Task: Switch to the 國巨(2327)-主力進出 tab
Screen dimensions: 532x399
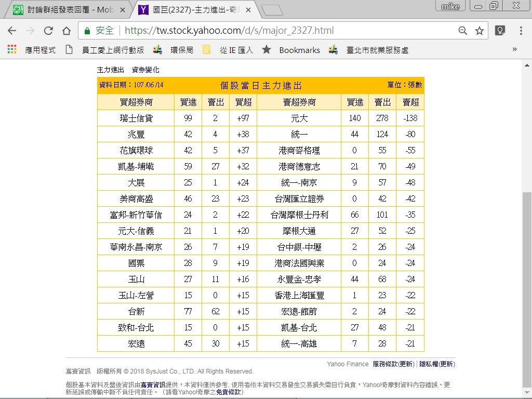Action: point(196,10)
